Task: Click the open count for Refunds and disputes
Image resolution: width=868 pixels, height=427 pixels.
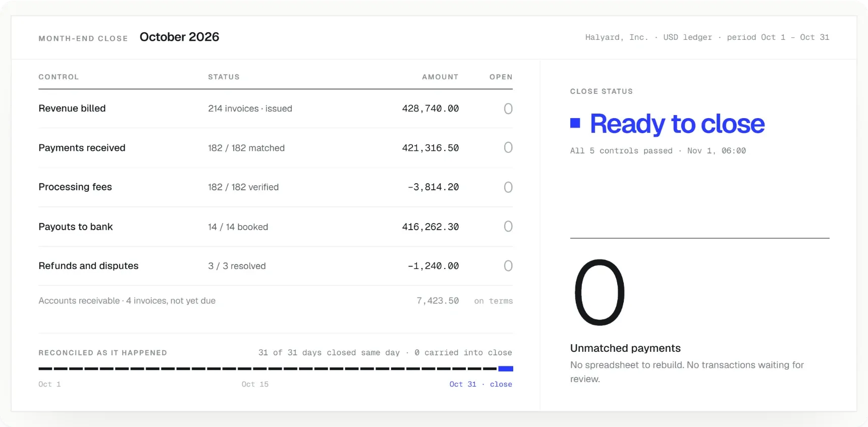Action: tap(508, 266)
